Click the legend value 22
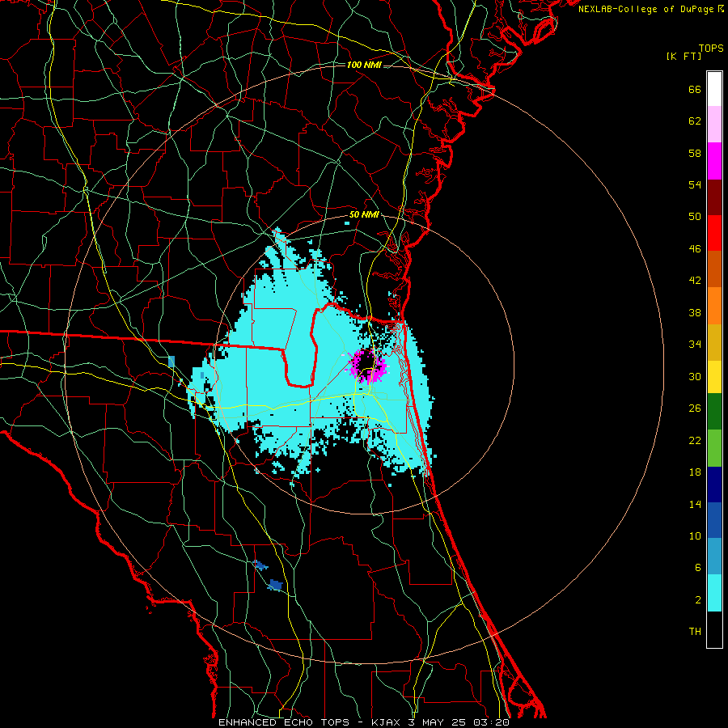Viewport: 728px width, 728px height. pyautogui.click(x=695, y=441)
